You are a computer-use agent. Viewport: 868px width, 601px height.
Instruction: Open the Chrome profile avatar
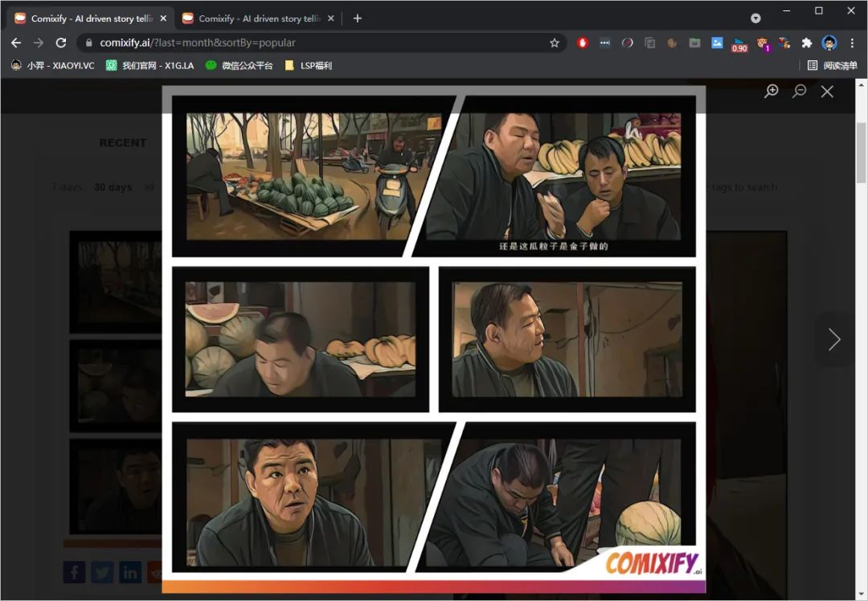click(x=829, y=43)
